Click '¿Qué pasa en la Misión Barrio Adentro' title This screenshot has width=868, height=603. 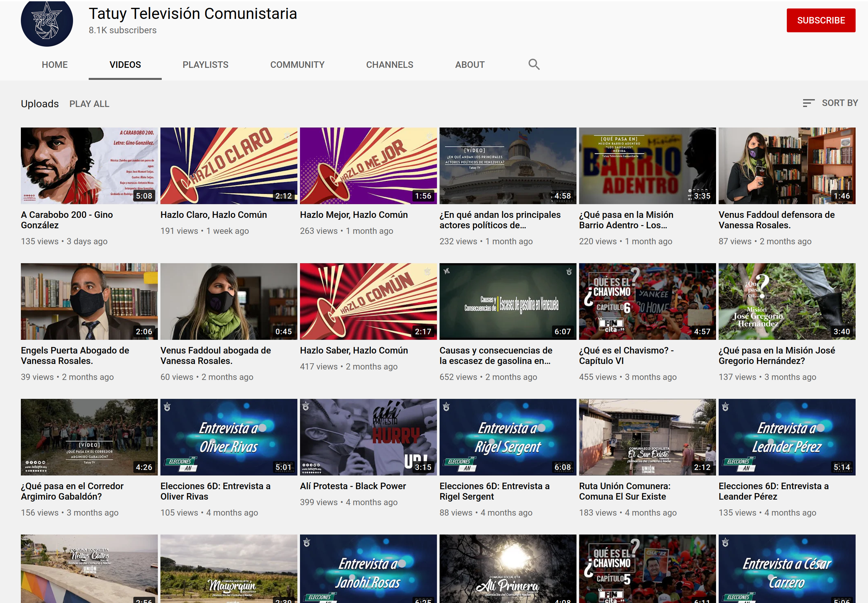point(626,220)
